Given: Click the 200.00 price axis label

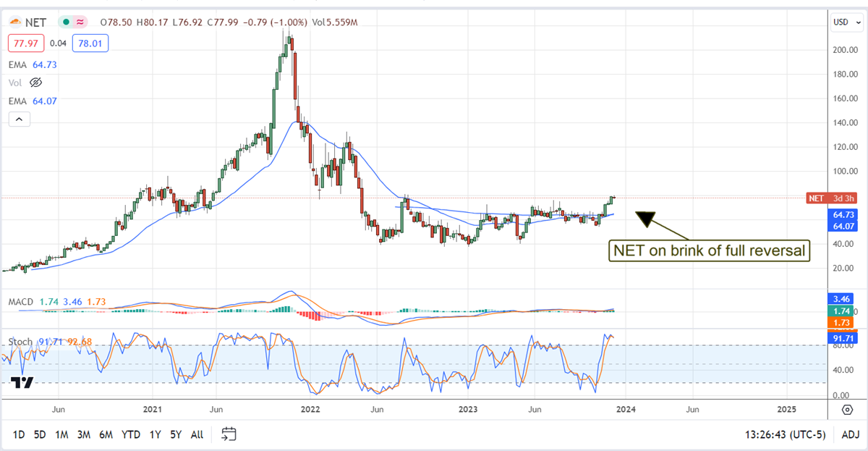Looking at the screenshot, I should 845,50.
